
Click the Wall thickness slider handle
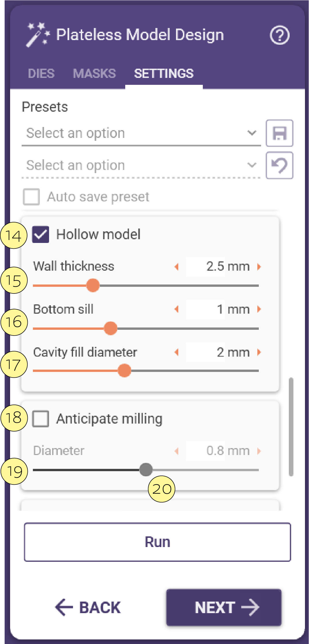pyautogui.click(x=93, y=285)
